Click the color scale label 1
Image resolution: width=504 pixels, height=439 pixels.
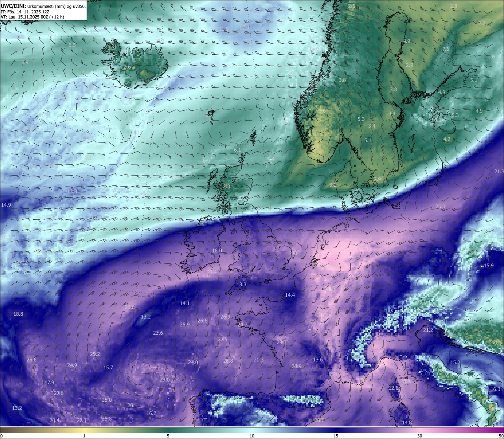(84, 436)
